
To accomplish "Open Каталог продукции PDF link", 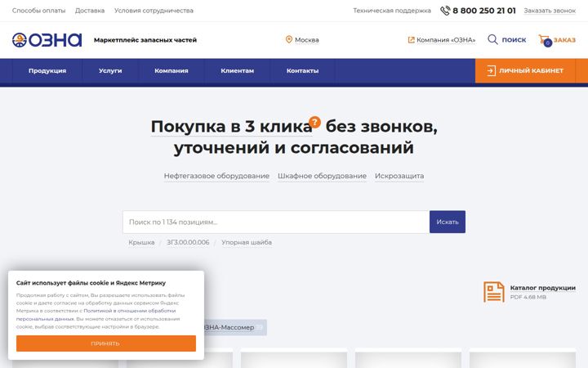I will (542, 288).
